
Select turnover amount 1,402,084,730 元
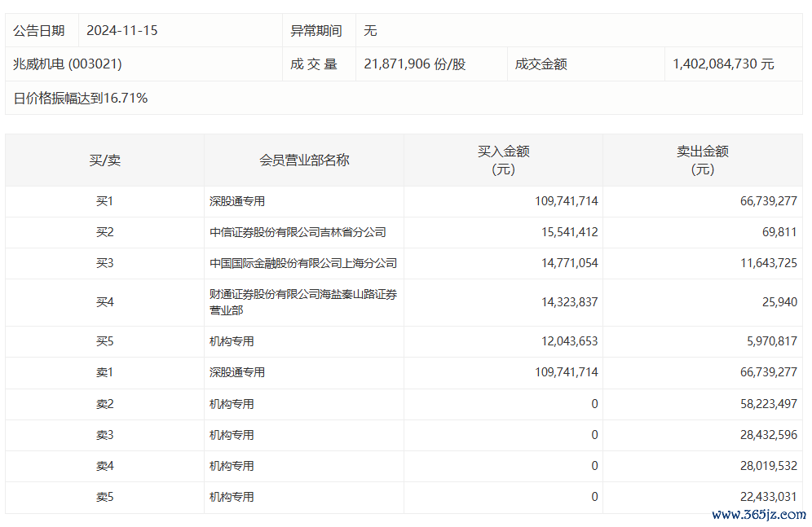[723, 64]
